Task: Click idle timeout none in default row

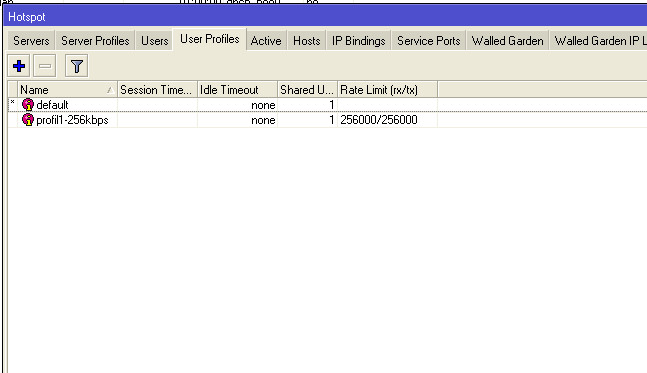Action: (263, 105)
